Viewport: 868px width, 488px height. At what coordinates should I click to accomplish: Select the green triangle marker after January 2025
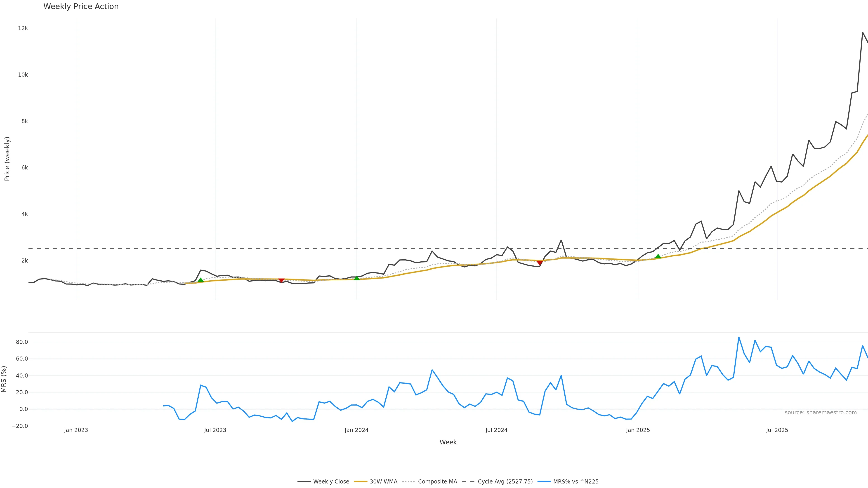658,257
